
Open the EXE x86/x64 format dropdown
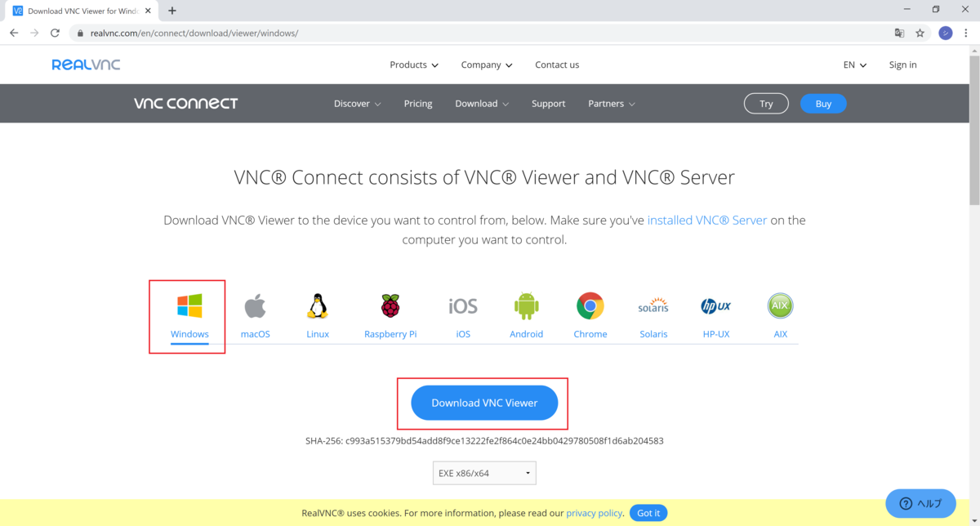[x=484, y=473]
